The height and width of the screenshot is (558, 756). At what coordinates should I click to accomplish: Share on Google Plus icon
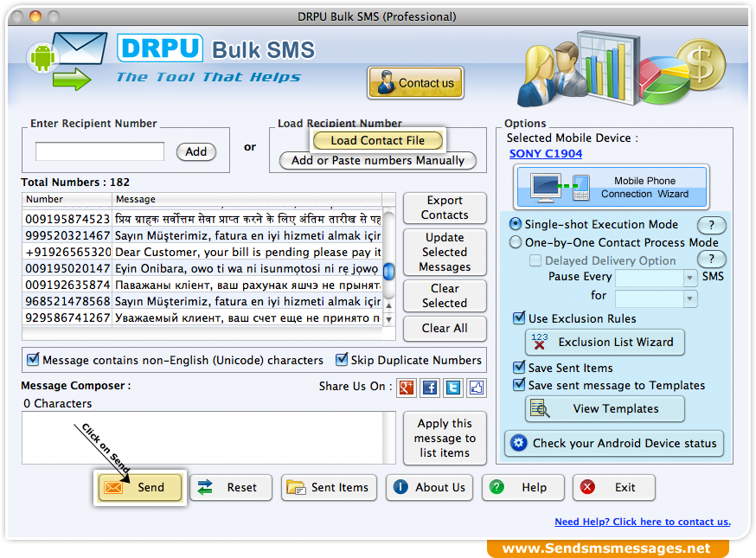click(x=407, y=388)
